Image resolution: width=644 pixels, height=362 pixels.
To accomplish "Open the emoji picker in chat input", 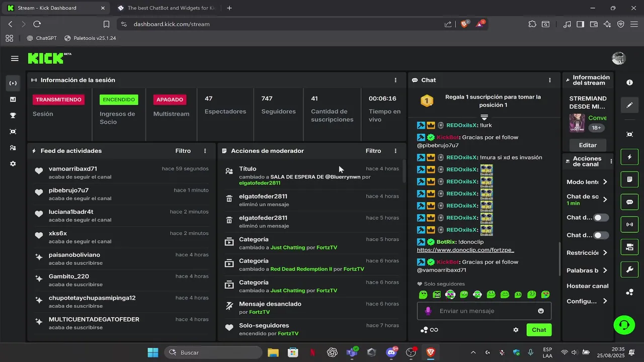I will (x=541, y=311).
